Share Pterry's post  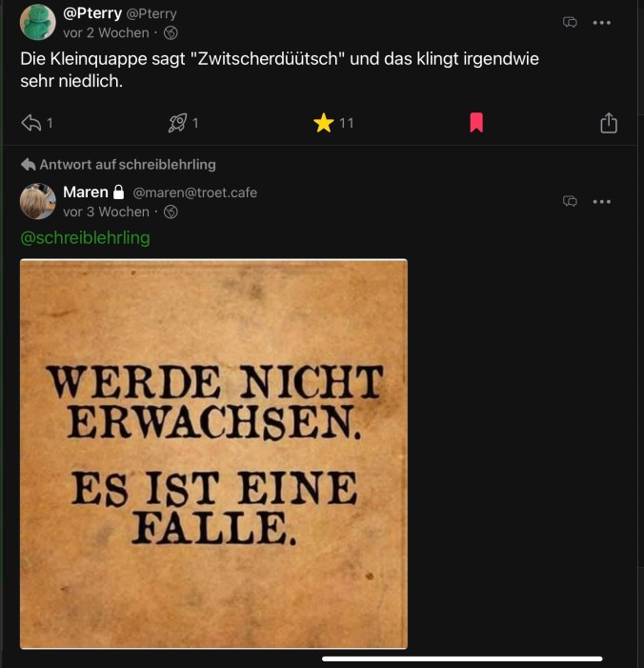[609, 123]
